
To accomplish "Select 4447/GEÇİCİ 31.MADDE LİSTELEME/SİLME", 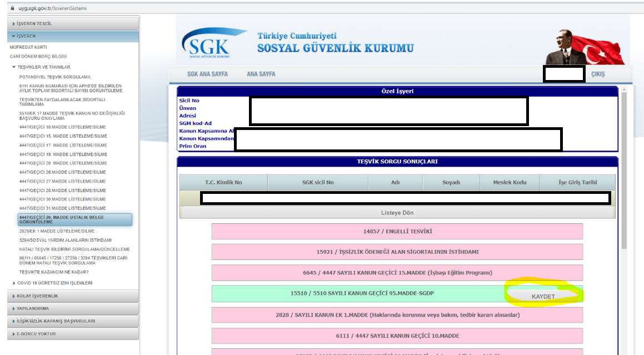I will coord(62,208).
